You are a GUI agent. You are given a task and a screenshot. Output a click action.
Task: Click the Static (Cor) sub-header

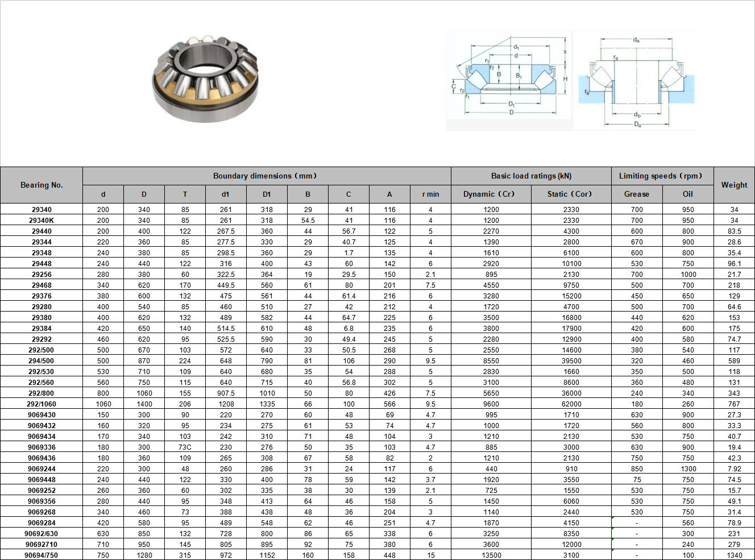coord(571,194)
